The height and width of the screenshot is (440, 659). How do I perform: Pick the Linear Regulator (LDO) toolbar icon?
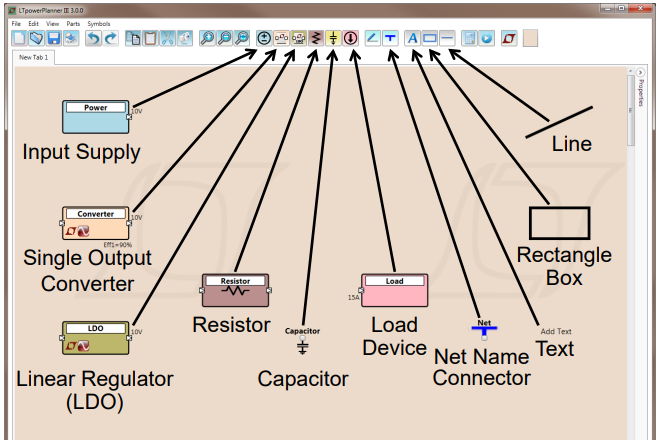[x=298, y=38]
